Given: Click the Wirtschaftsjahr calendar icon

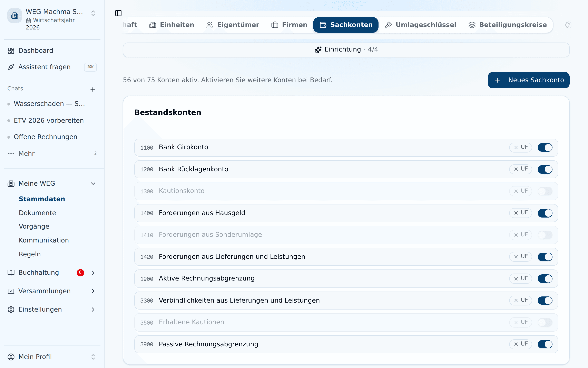Looking at the screenshot, I should tap(28, 21).
